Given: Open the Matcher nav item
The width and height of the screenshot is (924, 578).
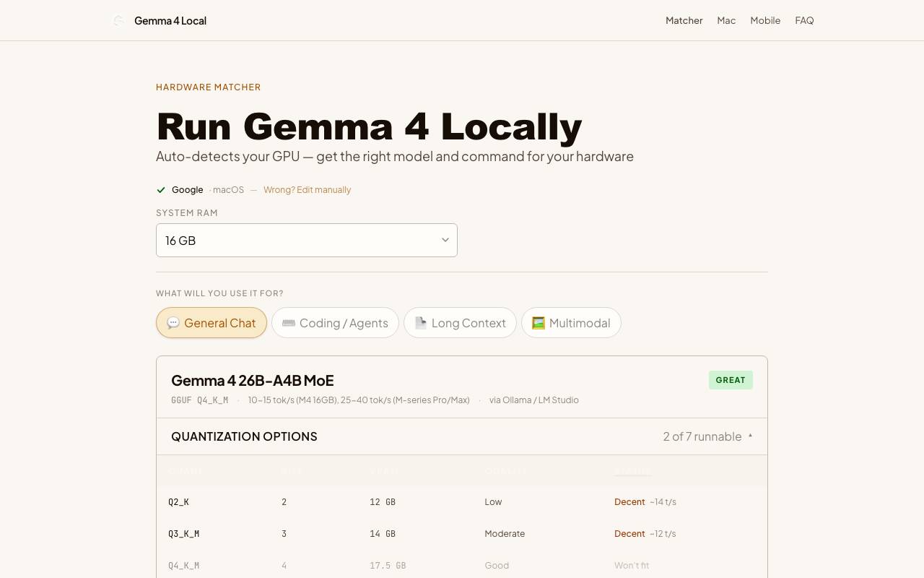Looking at the screenshot, I should tap(684, 21).
